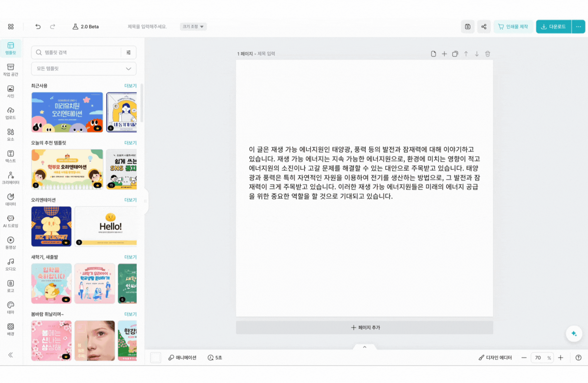This screenshot has width=588, height=383.
Task: Expand the bottom page panel chevron
Action: coord(364,347)
